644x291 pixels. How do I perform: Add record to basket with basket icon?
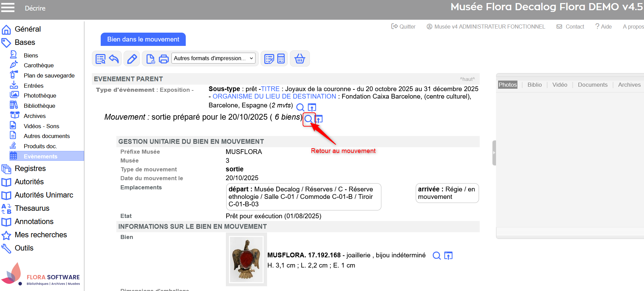299,59
